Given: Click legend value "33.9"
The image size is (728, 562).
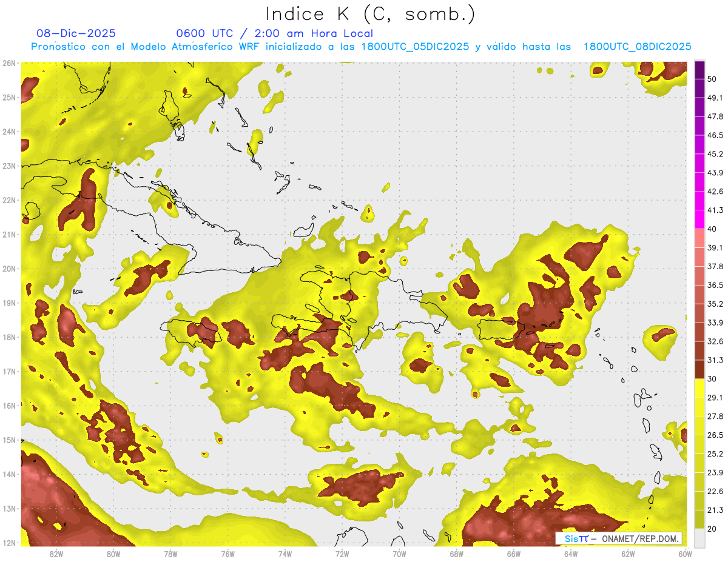Looking at the screenshot, I should (715, 323).
